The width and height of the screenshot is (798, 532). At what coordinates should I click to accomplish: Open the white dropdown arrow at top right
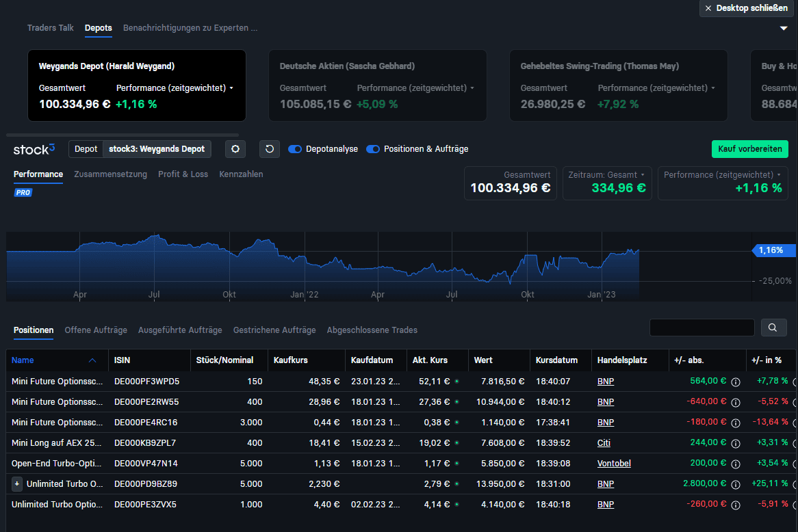pyautogui.click(x=784, y=29)
